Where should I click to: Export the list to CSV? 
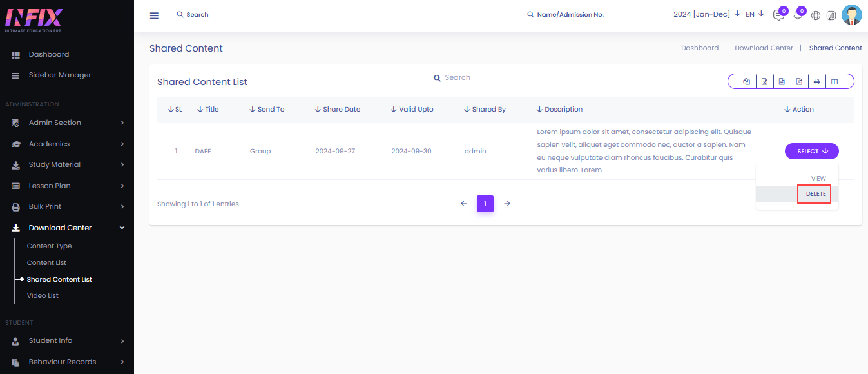click(x=782, y=81)
